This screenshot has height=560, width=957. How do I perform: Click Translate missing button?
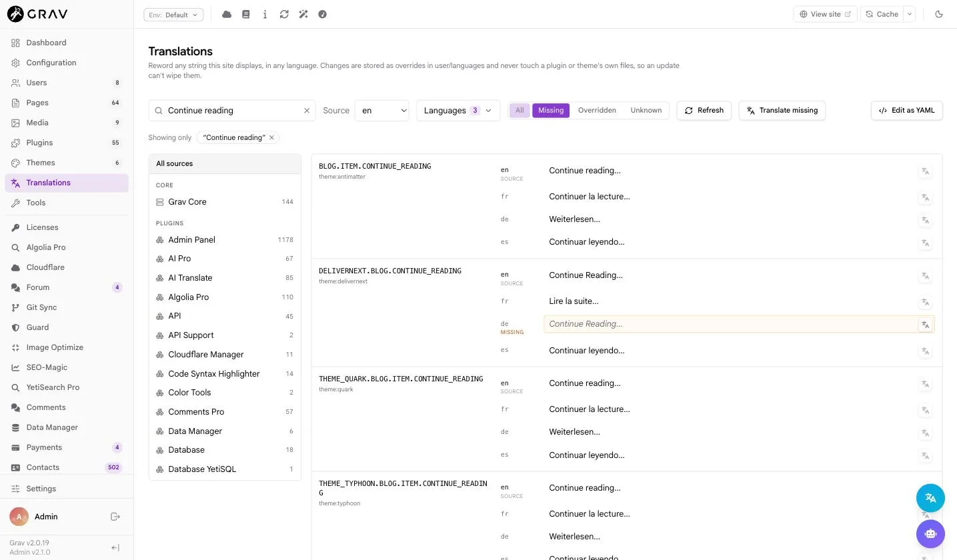coord(782,111)
